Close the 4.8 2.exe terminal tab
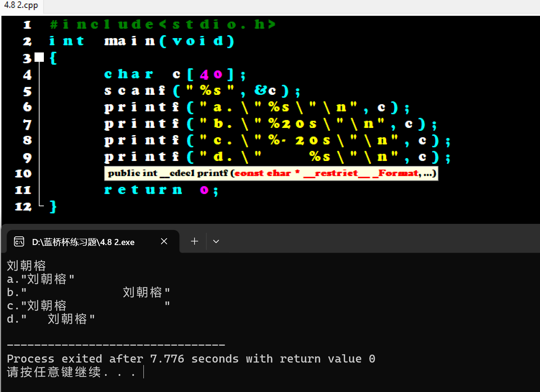Viewport: 540px width, 392px height. pos(164,241)
